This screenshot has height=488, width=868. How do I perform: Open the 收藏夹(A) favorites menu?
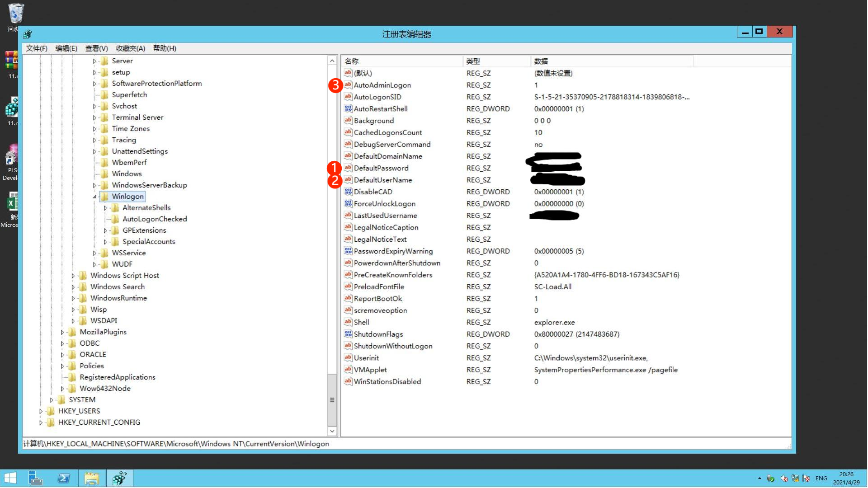130,48
